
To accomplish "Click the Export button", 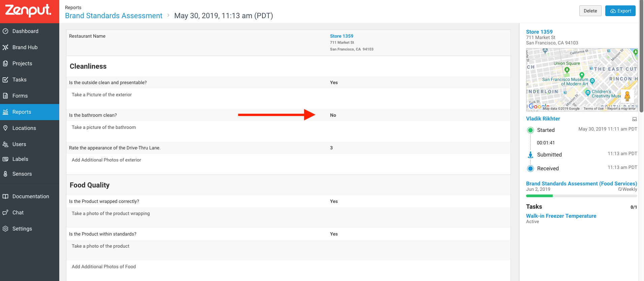I will point(620,11).
